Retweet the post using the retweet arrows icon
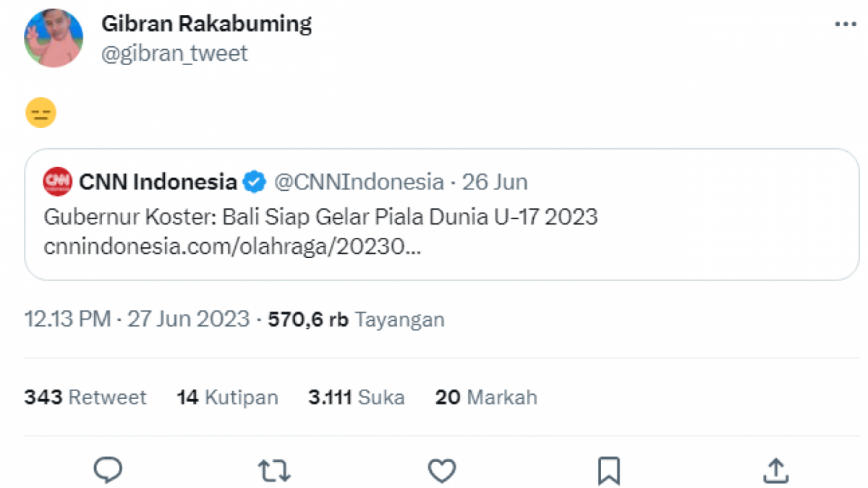Image resolution: width=868 pixels, height=488 pixels. pos(274,470)
